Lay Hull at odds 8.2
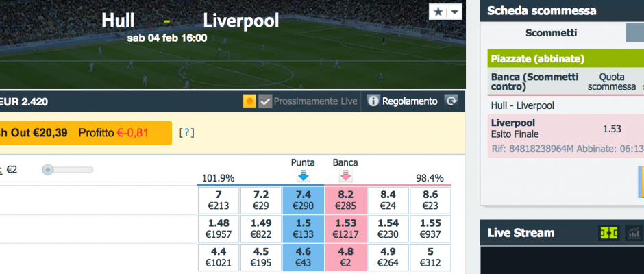 [345, 200]
